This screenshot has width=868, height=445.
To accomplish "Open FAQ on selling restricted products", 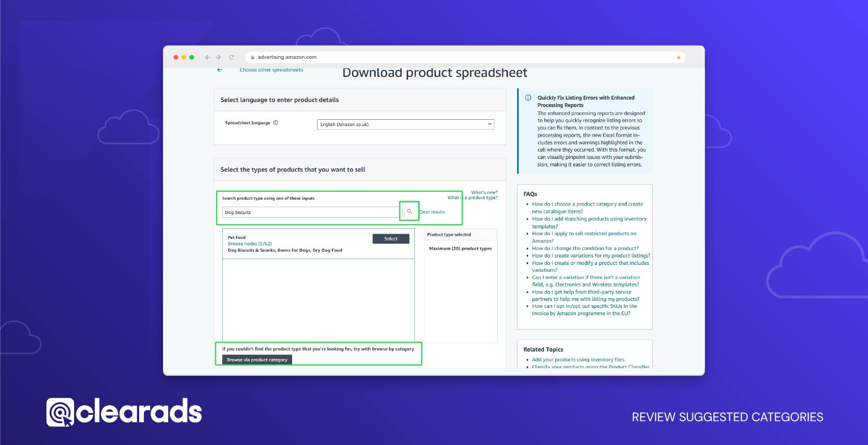I will click(584, 237).
